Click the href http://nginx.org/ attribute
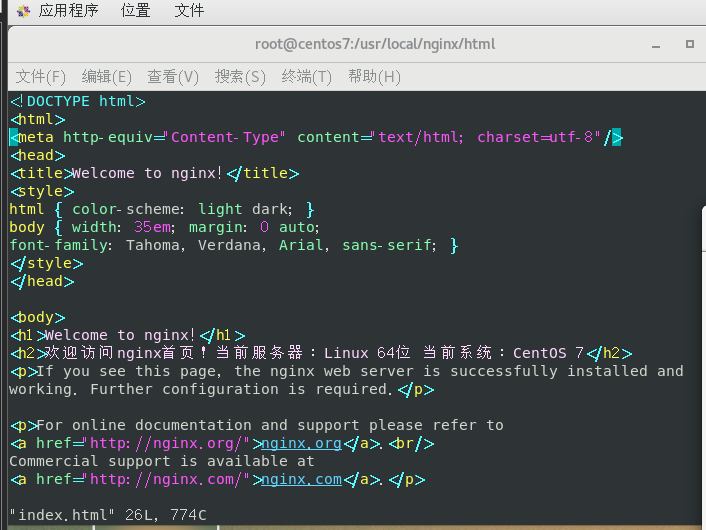The width and height of the screenshot is (706, 530). click(143, 444)
